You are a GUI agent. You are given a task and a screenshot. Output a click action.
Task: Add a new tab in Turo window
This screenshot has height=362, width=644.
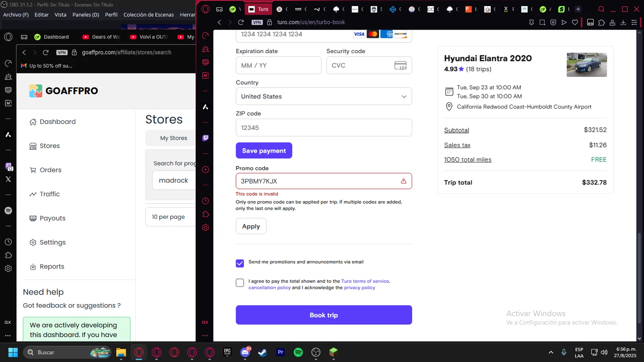click(x=578, y=9)
